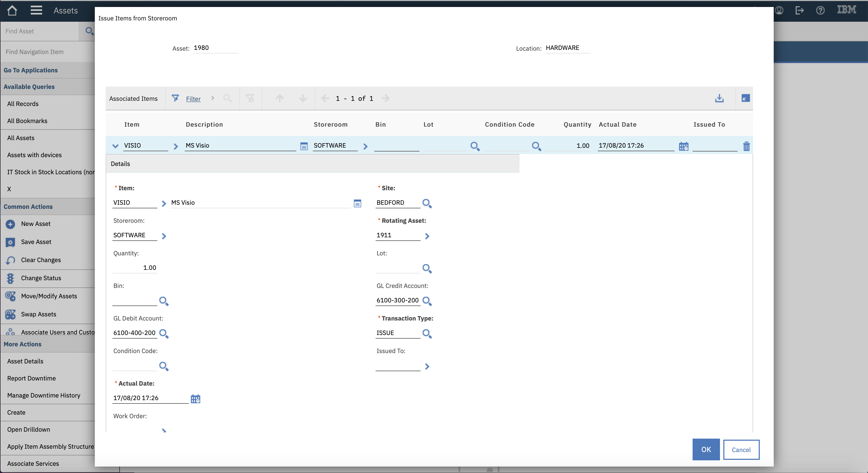The height and width of the screenshot is (473, 868).
Task: Click the Cancel button
Action: click(741, 449)
